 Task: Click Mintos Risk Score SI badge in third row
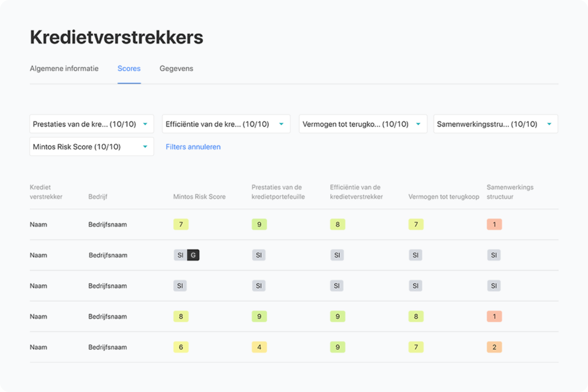coord(180,286)
